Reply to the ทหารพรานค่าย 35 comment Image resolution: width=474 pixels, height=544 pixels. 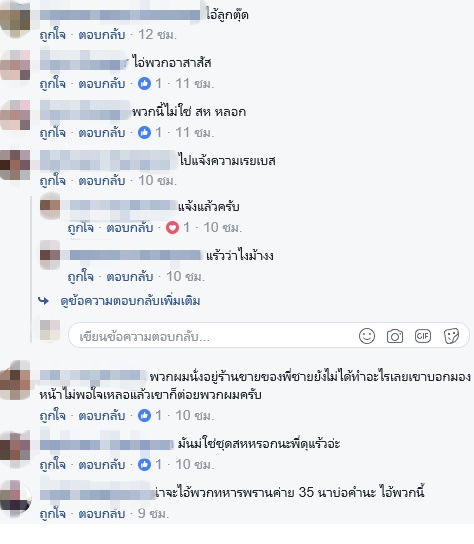click(102, 513)
